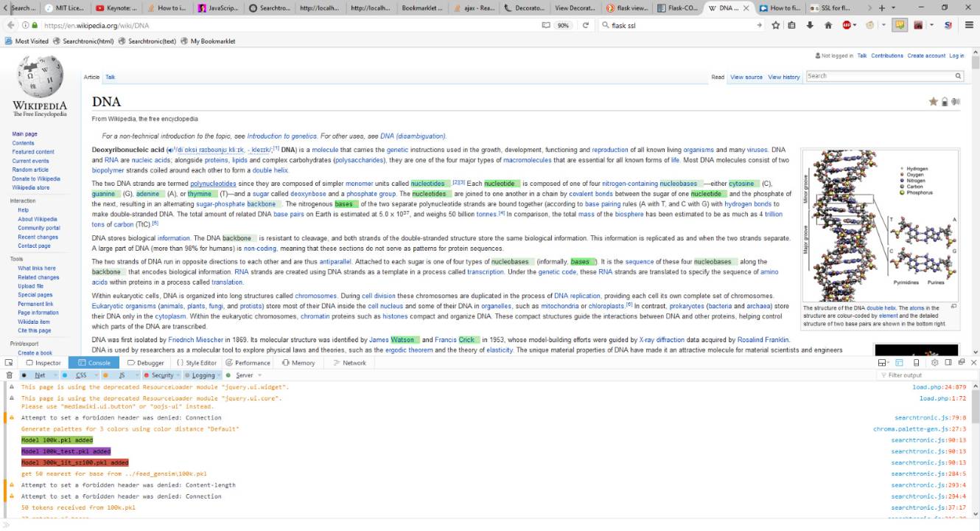Viewport: 980px width, 531px height.
Task: Toggle devtools split console icon
Action: [x=899, y=363]
